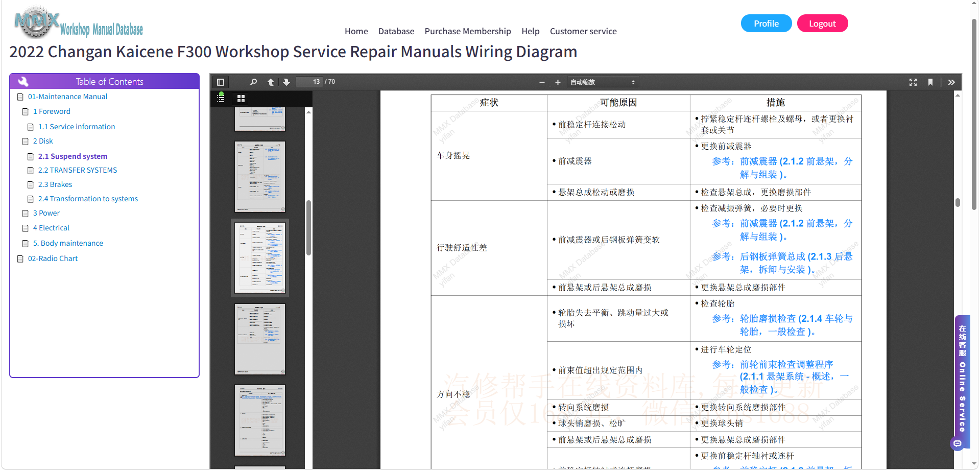Open the 自动缩放 zoom dropdown

(603, 82)
